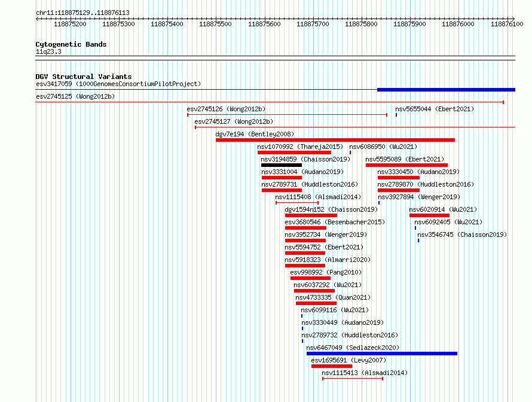
Task: Click ruler position 118875600
Action: click(264, 24)
